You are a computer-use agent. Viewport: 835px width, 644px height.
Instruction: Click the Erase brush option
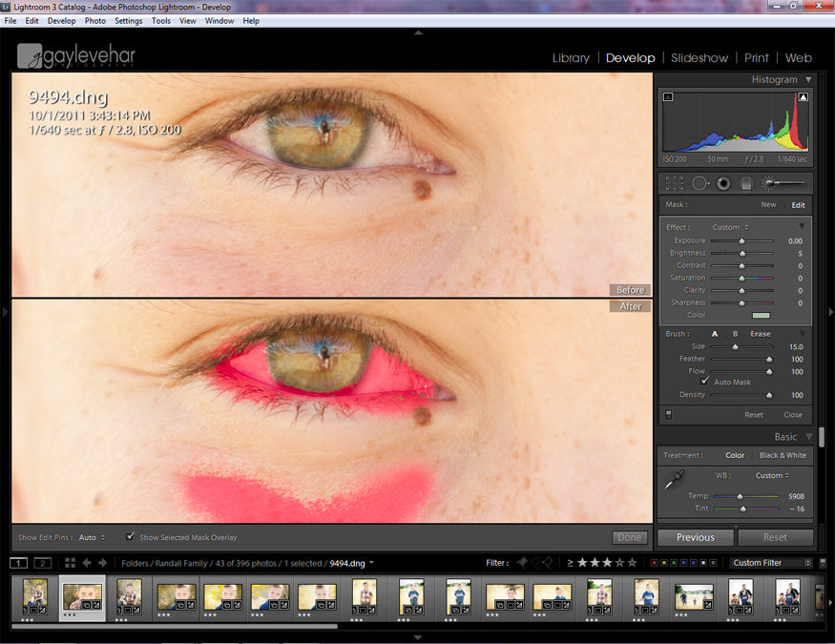tap(760, 334)
